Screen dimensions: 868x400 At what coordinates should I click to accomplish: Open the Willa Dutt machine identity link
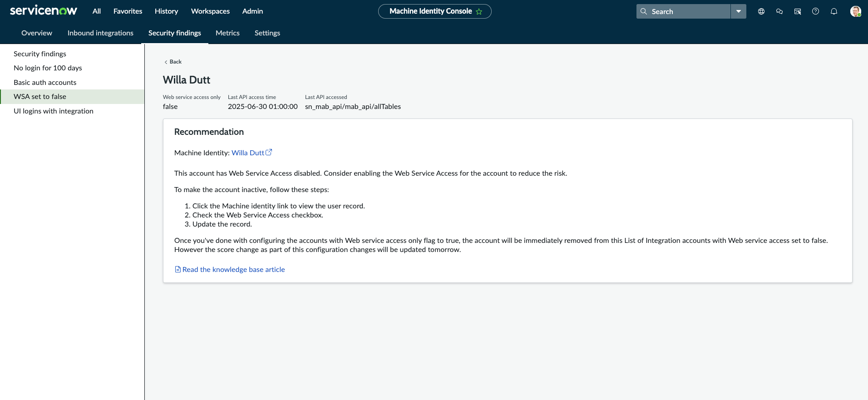pyautogui.click(x=248, y=153)
